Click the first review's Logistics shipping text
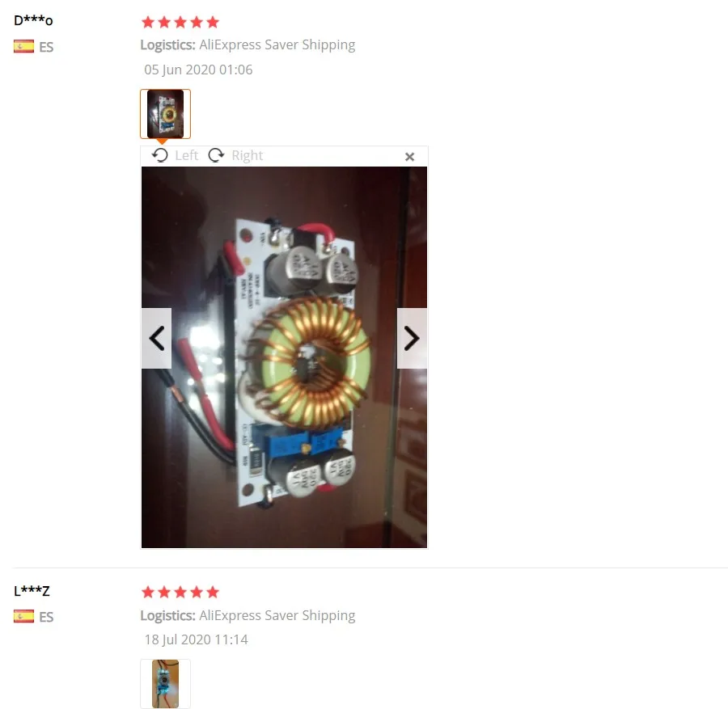Image resolution: width=728 pixels, height=709 pixels. pos(248,45)
